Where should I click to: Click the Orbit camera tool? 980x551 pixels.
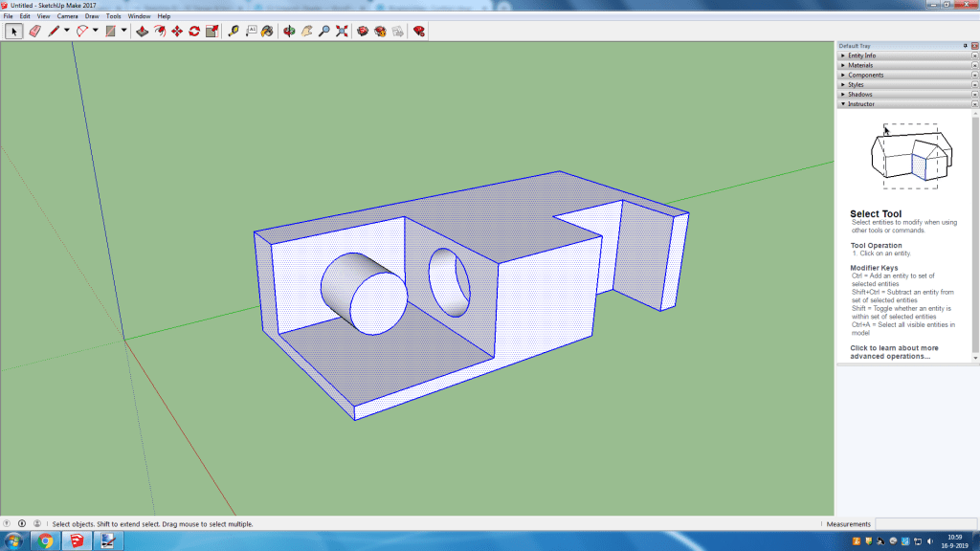[x=289, y=32]
